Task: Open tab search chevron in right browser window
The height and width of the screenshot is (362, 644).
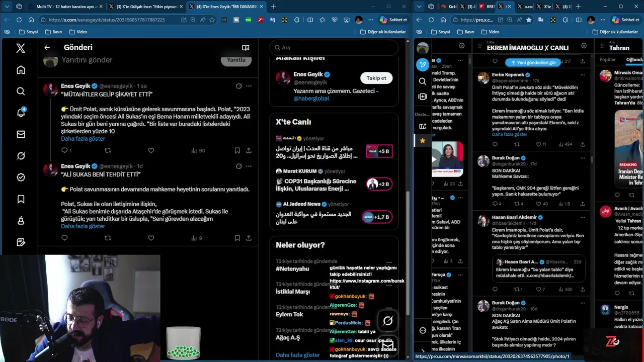Action: pyautogui.click(x=419, y=7)
